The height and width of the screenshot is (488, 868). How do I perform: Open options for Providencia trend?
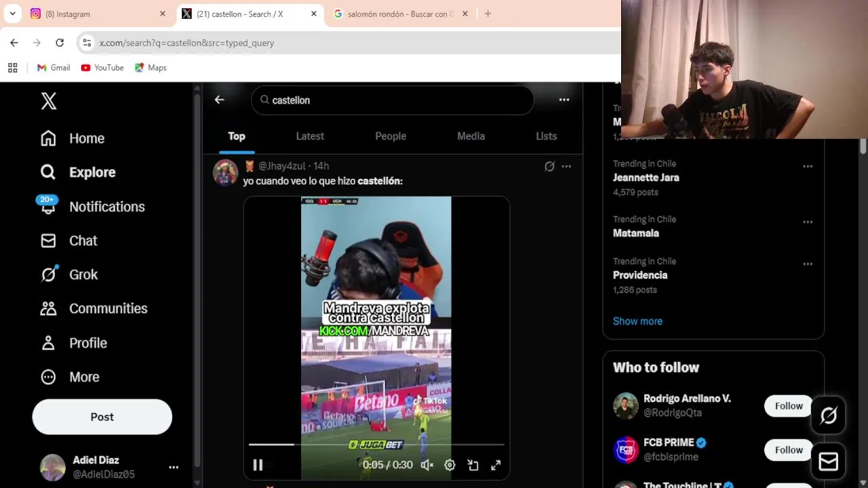808,264
